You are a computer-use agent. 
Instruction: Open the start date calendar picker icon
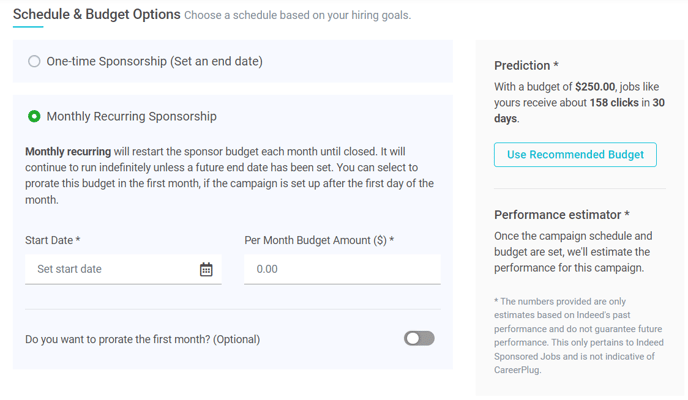tap(206, 269)
